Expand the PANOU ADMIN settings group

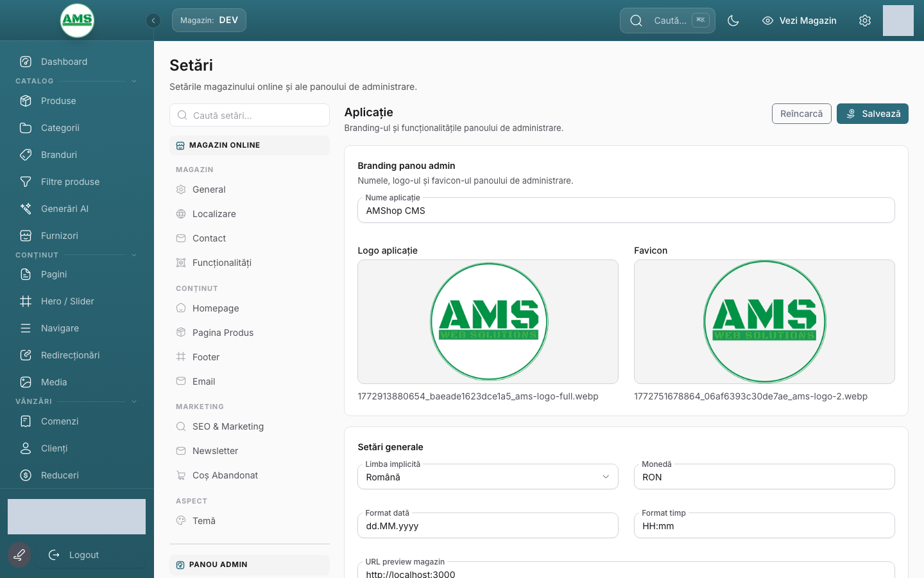pos(250,565)
